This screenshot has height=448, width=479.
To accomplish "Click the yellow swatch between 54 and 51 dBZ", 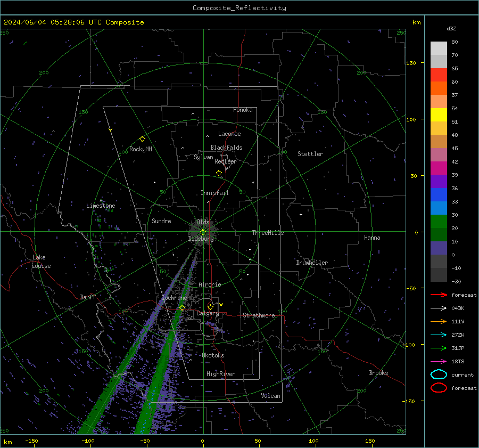I will [x=439, y=115].
